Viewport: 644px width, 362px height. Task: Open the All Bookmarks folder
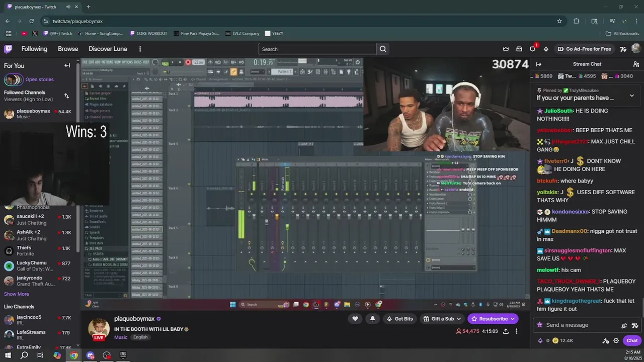(622, 33)
